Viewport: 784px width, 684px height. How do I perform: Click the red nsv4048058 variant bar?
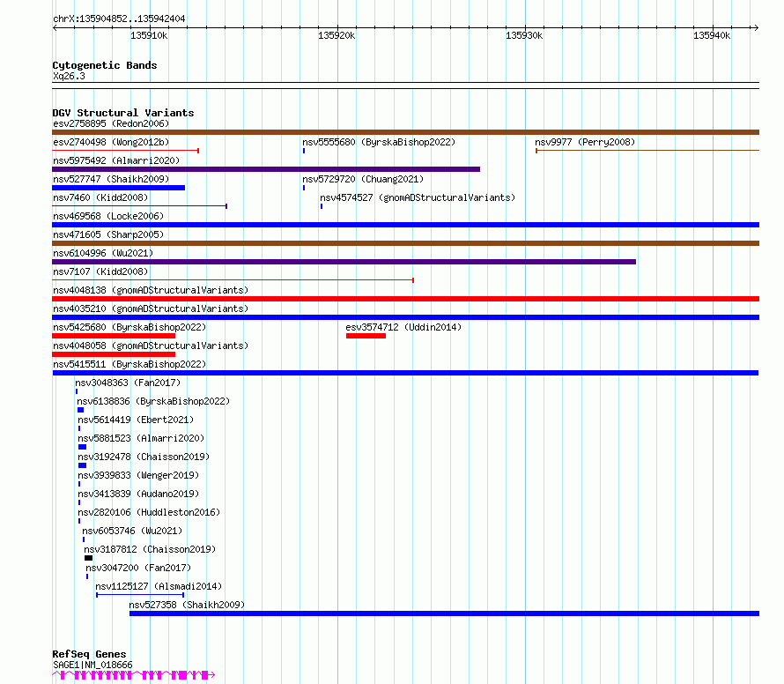click(x=114, y=354)
